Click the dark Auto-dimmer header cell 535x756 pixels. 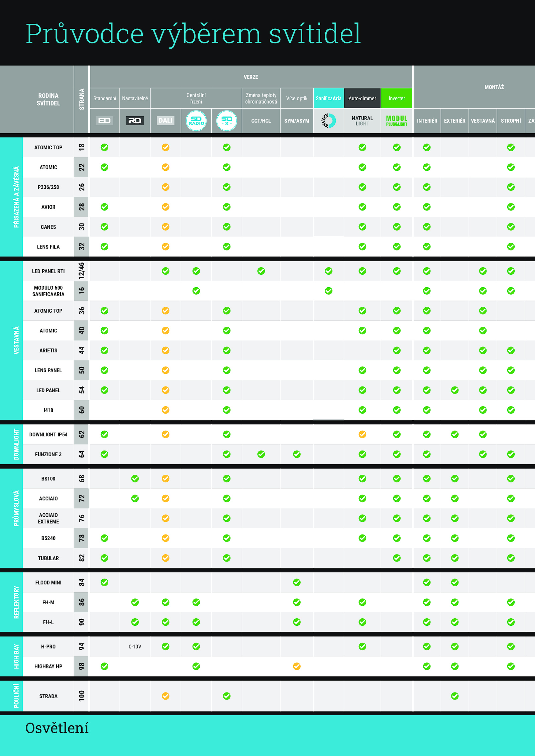point(362,98)
